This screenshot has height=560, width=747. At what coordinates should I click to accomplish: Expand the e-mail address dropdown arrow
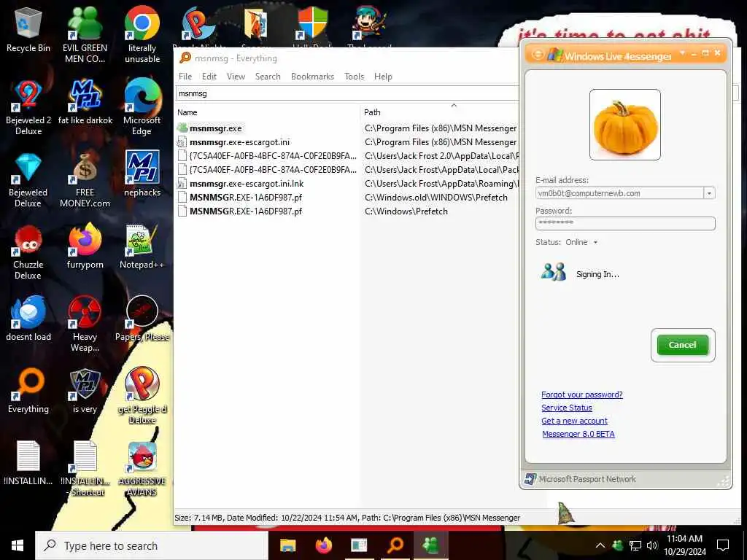coord(709,193)
